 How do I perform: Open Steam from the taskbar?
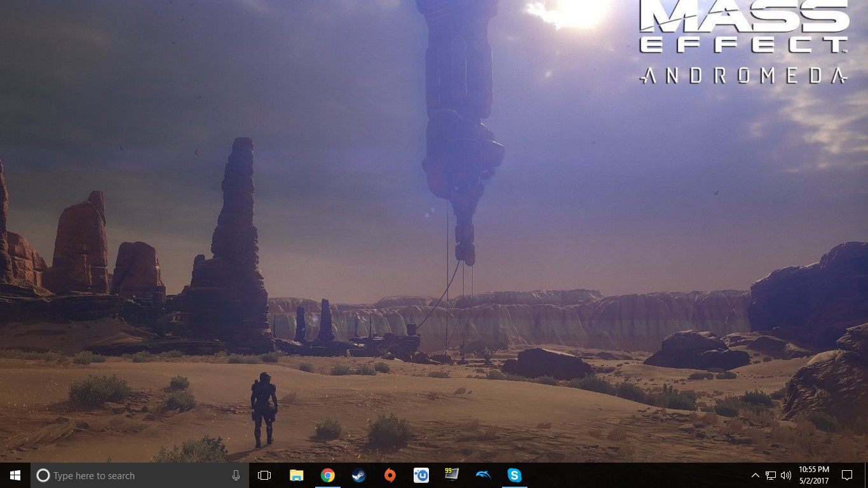(359, 475)
